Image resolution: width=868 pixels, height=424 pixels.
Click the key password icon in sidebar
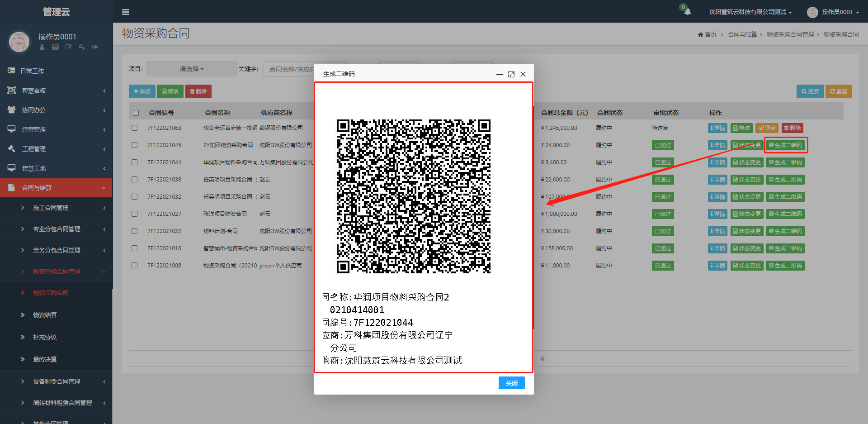click(81, 47)
